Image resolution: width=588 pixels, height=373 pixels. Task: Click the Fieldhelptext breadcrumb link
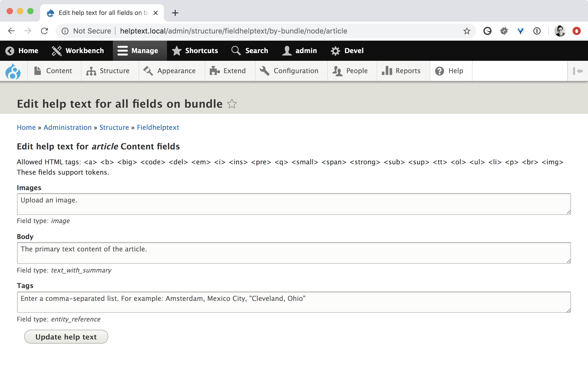pos(158,127)
